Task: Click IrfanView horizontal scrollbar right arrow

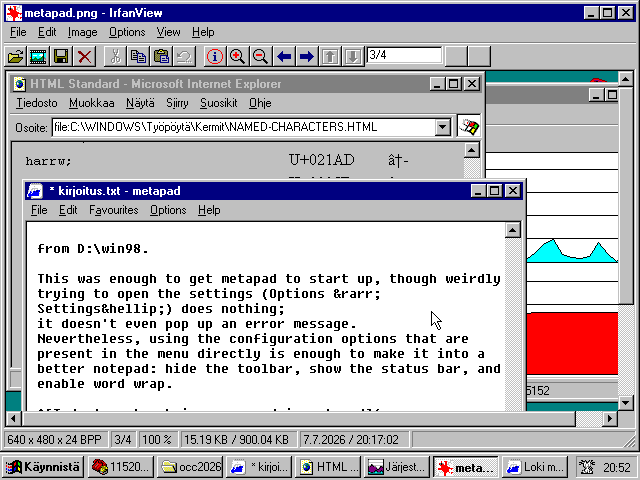Action: pyautogui.click(x=610, y=418)
